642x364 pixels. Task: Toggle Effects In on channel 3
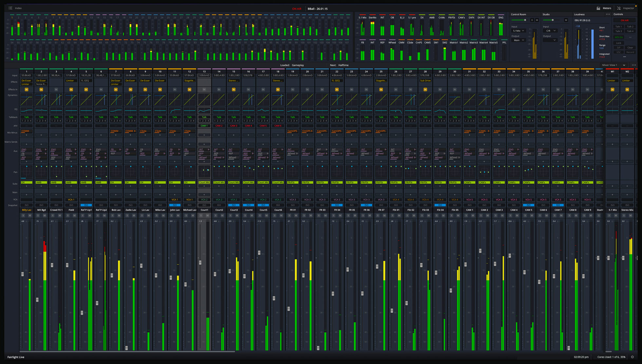(56, 89)
